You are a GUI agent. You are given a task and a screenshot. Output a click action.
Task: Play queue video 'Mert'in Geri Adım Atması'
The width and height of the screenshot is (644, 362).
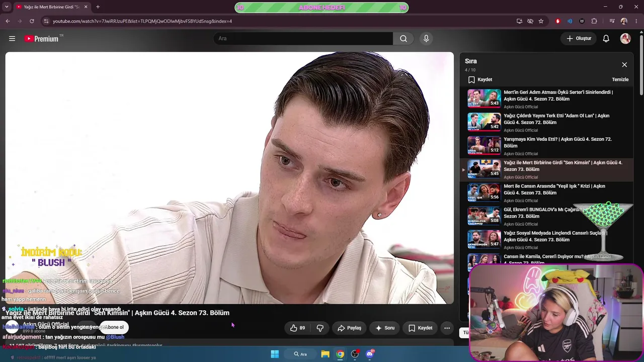[x=558, y=96]
